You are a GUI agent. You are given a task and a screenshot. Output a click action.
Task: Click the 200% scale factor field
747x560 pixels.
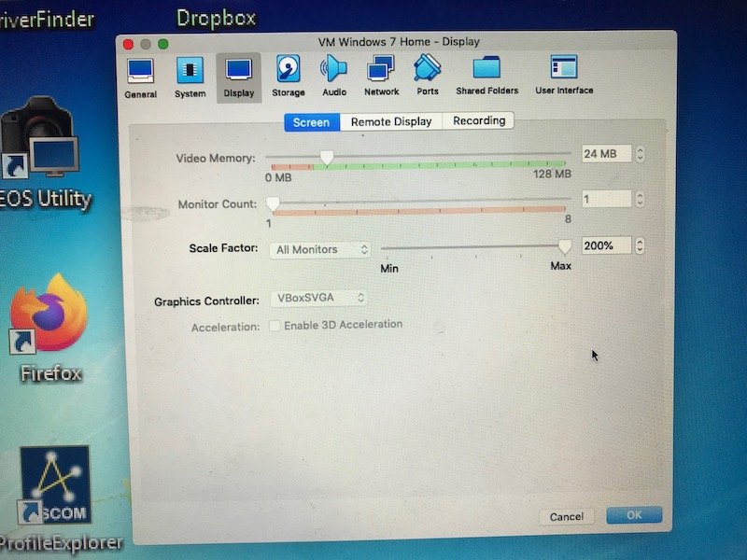606,245
